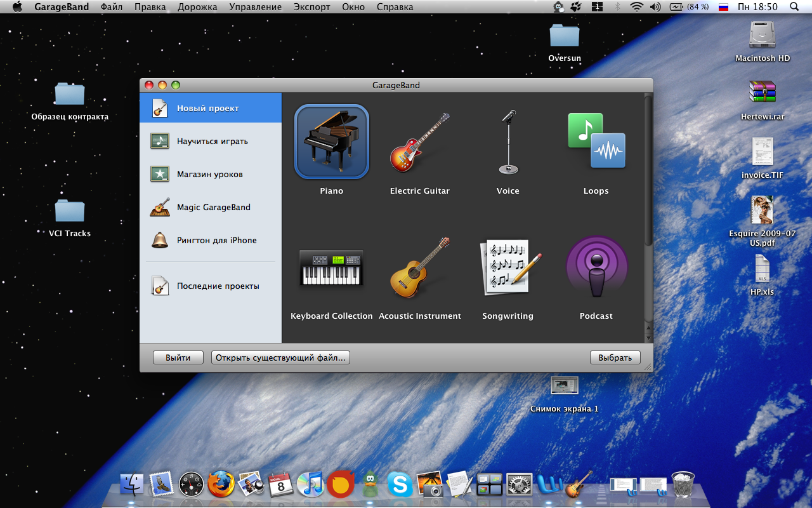Image resolution: width=812 pixels, height=508 pixels.
Task: Select the Podcast project icon
Action: (596, 267)
